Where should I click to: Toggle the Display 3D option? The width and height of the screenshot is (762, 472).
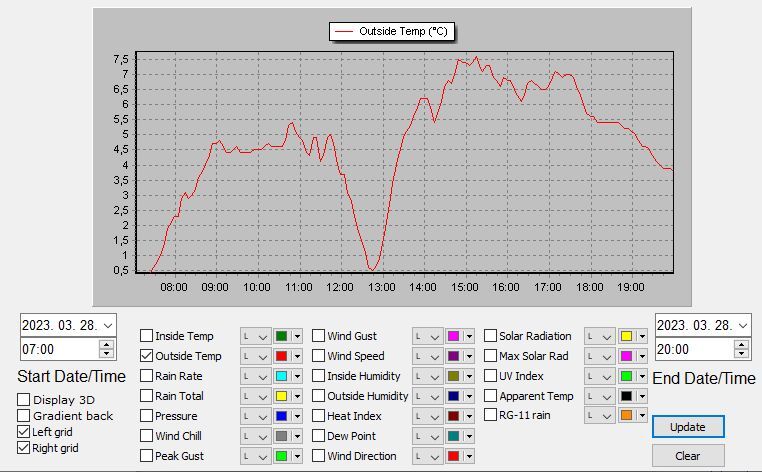(x=24, y=400)
